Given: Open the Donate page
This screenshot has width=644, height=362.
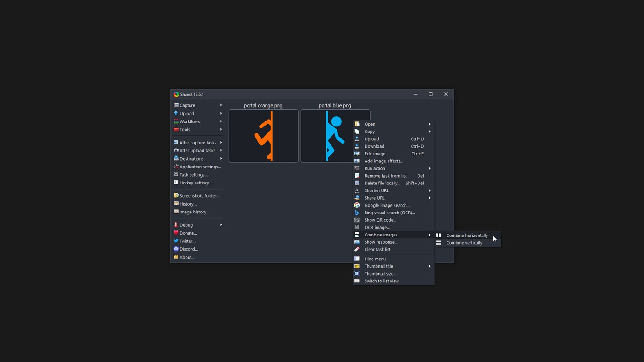Looking at the screenshot, I should click(x=187, y=233).
